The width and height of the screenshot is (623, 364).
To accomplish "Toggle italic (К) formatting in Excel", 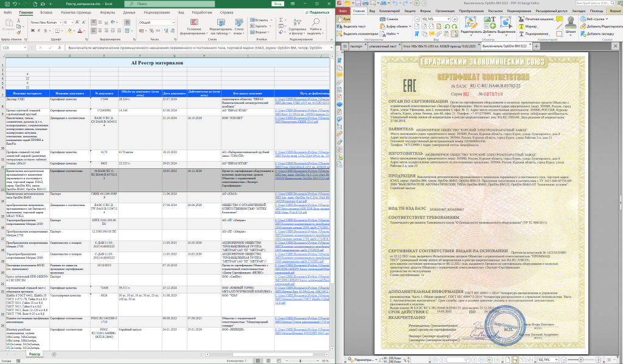I will tap(38, 30).
